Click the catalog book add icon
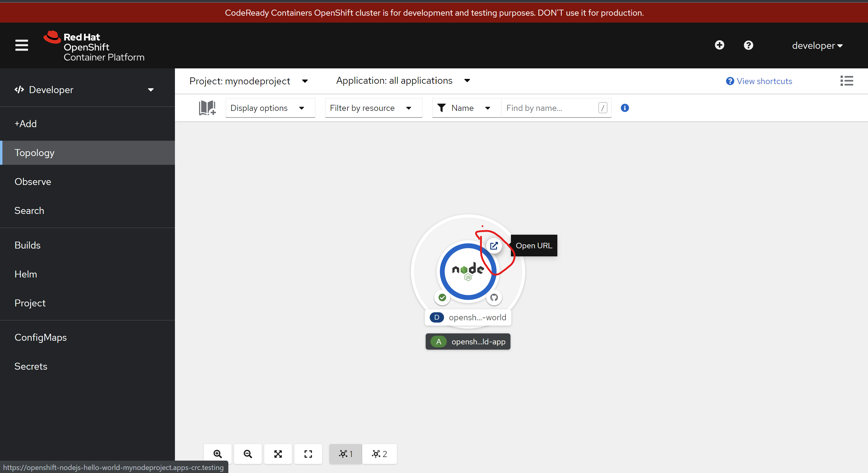 coord(207,108)
